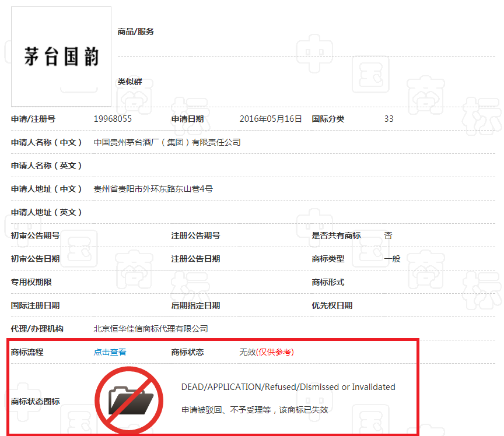Click the 类似群 label
Viewport: 504px width, 436px height.
point(130,82)
